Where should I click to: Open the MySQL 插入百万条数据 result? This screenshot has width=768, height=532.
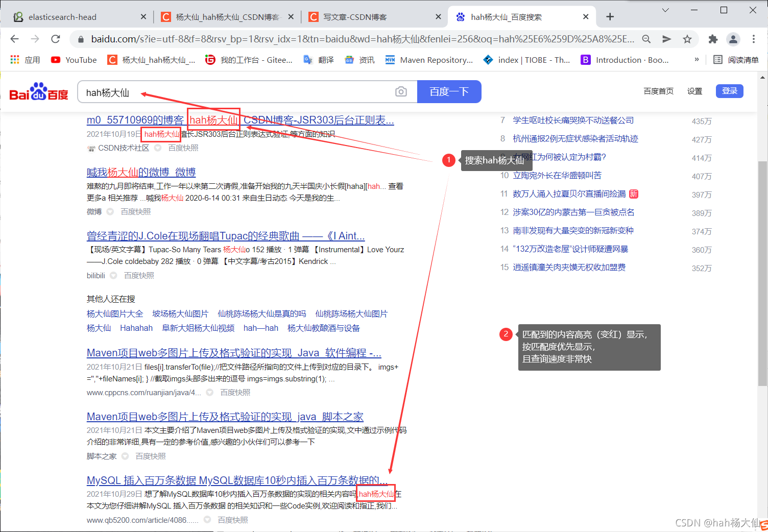tap(237, 480)
